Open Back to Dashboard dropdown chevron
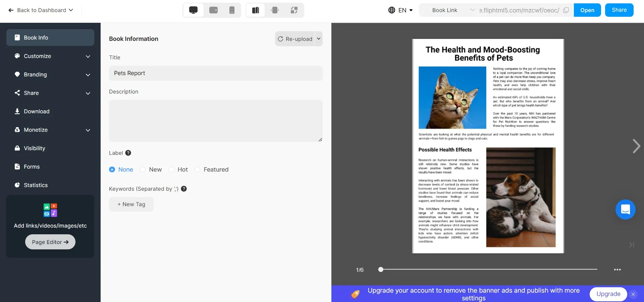This screenshot has width=644, height=302. 71,10
